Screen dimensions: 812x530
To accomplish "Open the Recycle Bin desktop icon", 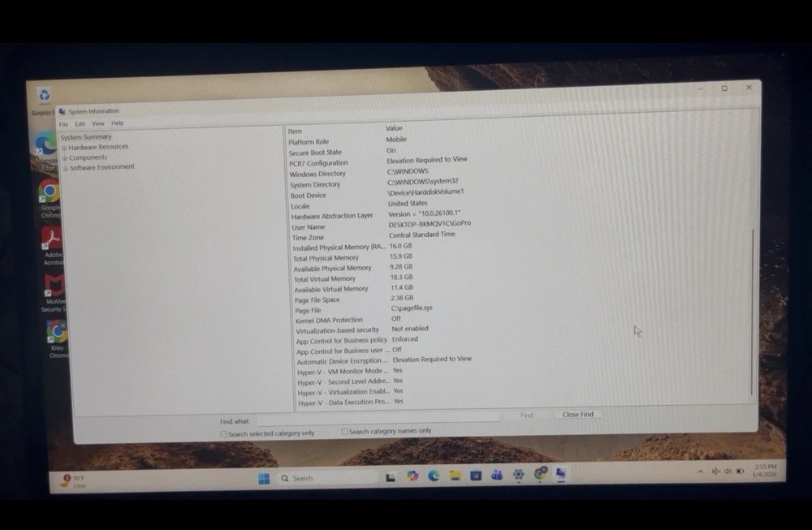I will click(44, 96).
